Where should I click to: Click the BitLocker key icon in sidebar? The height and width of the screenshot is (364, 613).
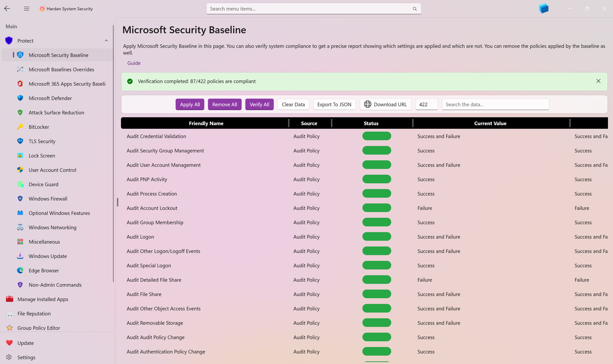pyautogui.click(x=20, y=127)
